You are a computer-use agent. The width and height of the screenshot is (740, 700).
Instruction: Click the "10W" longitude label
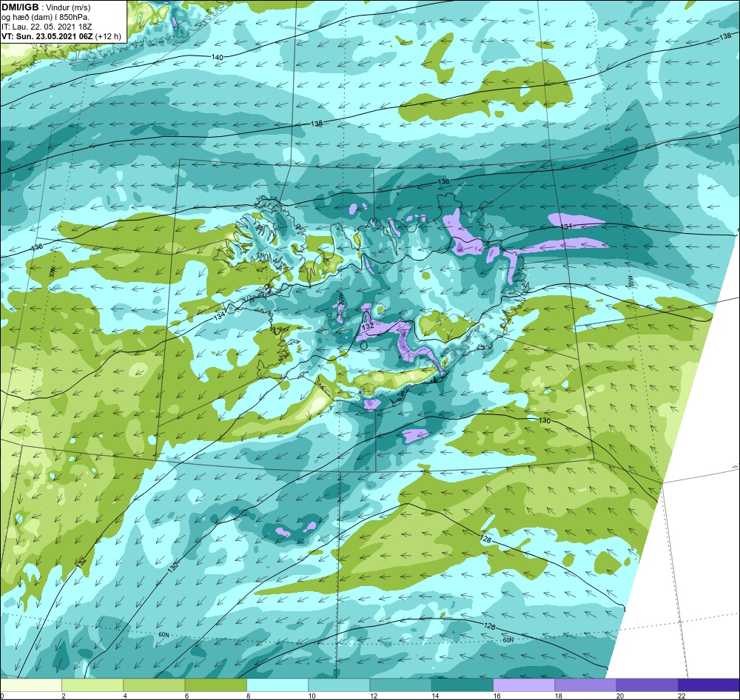click(x=631, y=281)
